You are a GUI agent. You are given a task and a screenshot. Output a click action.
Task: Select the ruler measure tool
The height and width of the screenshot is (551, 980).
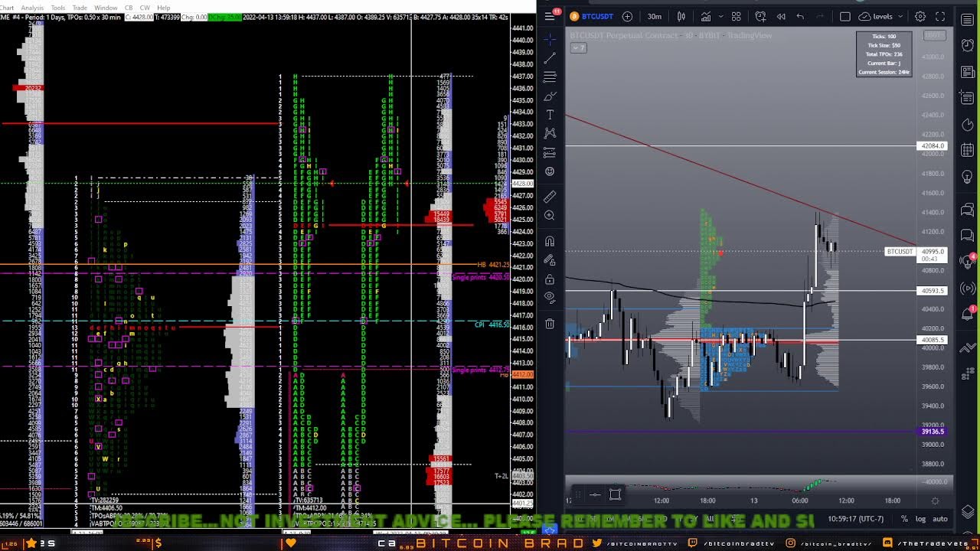pyautogui.click(x=550, y=197)
